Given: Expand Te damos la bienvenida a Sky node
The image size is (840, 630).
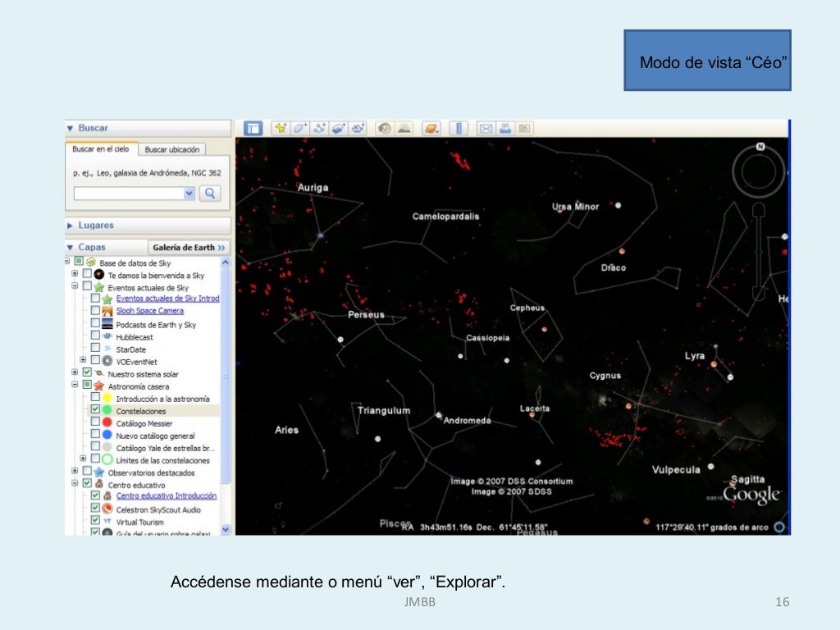Looking at the screenshot, I should pyautogui.click(x=75, y=274).
